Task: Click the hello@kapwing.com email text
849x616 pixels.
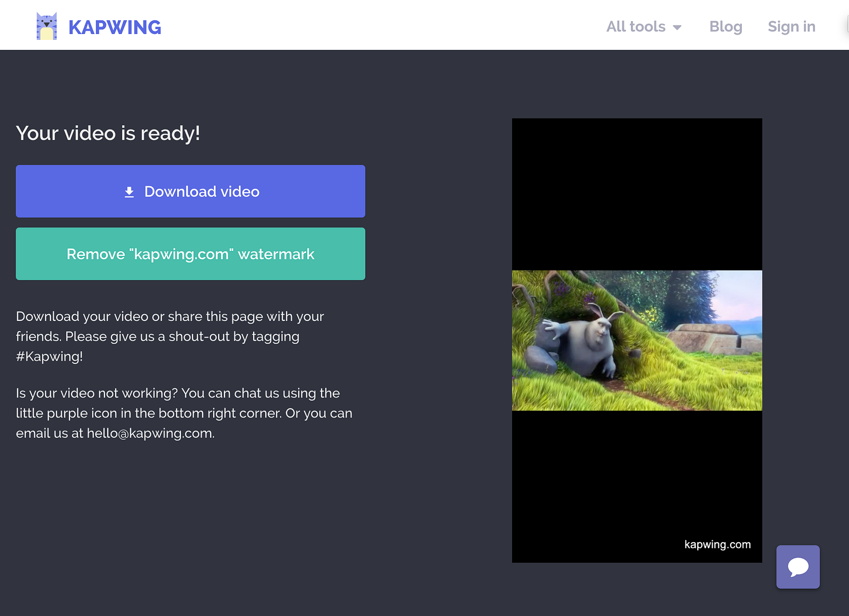Action: [x=150, y=433]
